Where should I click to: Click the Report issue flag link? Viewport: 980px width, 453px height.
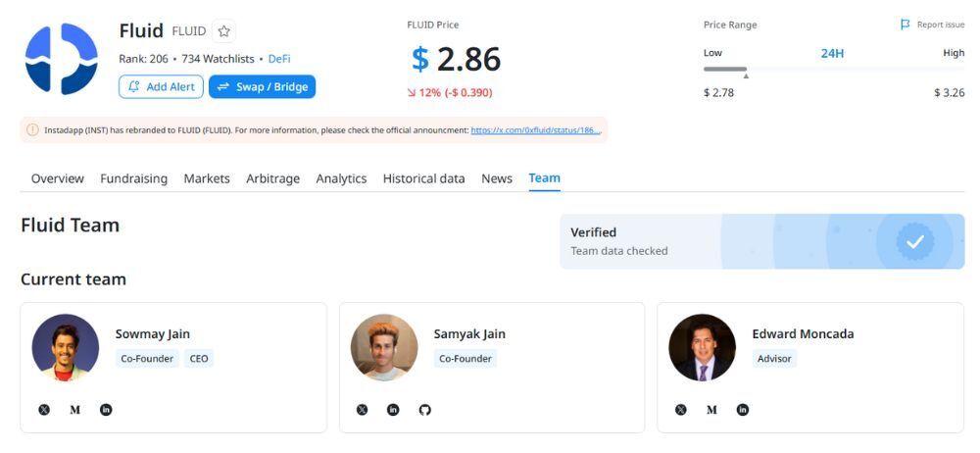click(932, 25)
